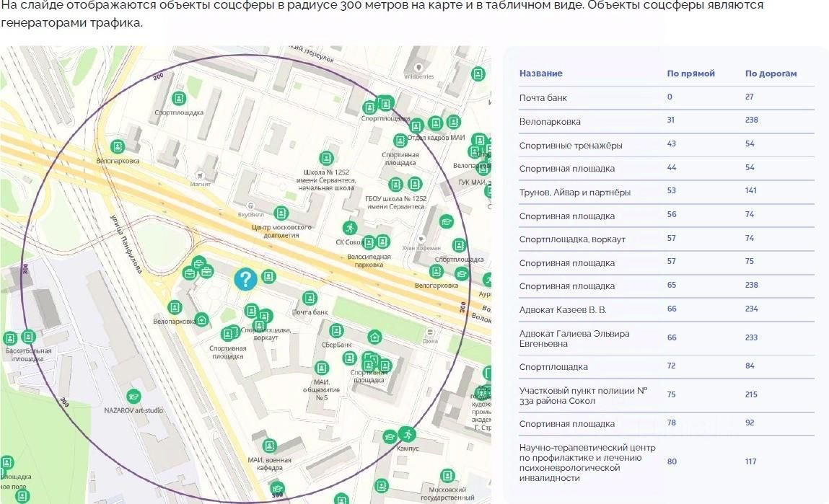The height and width of the screenshot is (504, 829).
Task: Select the straight-line value 72
Action: [x=671, y=366]
